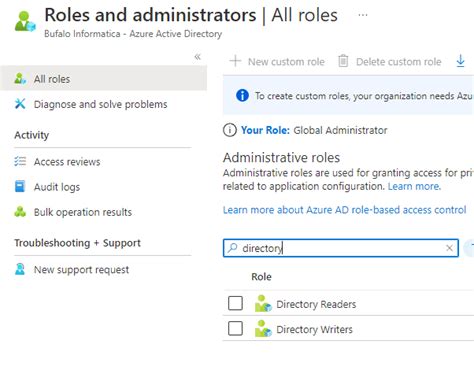Open Learn more about Azure AD role-based access control
This screenshot has height=374, width=474.
(344, 210)
